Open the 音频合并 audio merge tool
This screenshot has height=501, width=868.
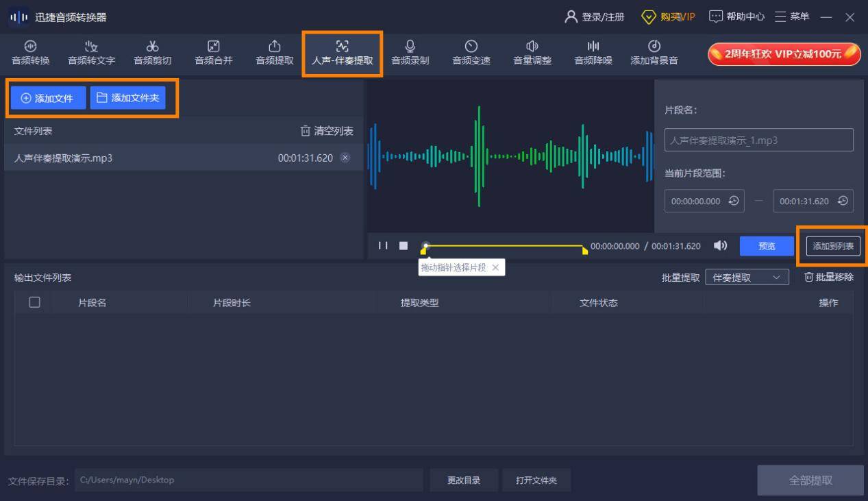click(x=214, y=53)
